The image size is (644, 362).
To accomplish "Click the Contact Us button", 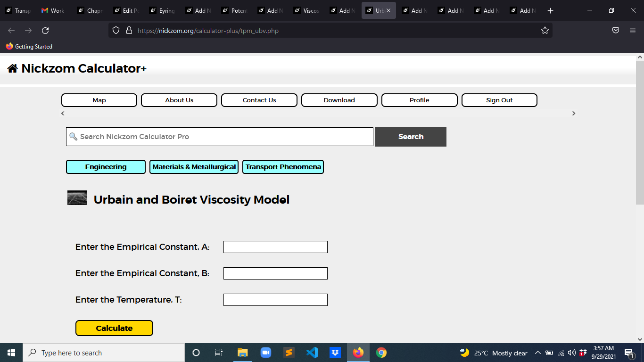I will coord(259,100).
